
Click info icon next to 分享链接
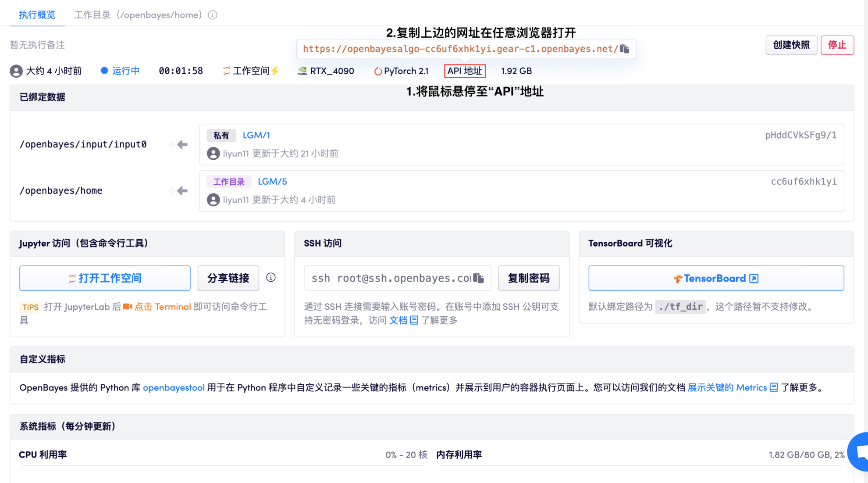tap(271, 277)
